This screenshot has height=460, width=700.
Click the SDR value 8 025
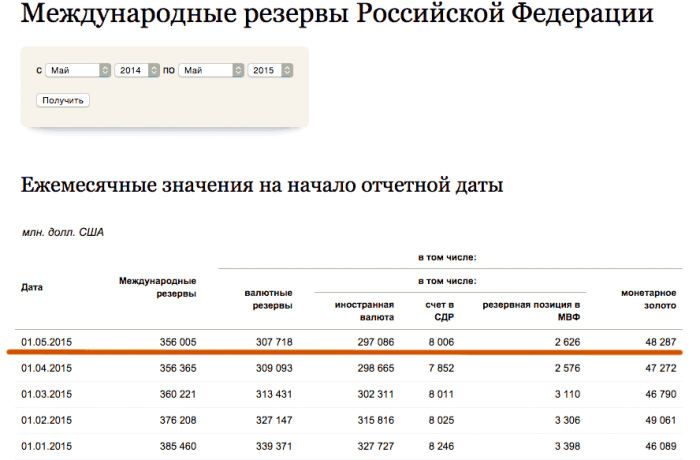click(x=442, y=420)
